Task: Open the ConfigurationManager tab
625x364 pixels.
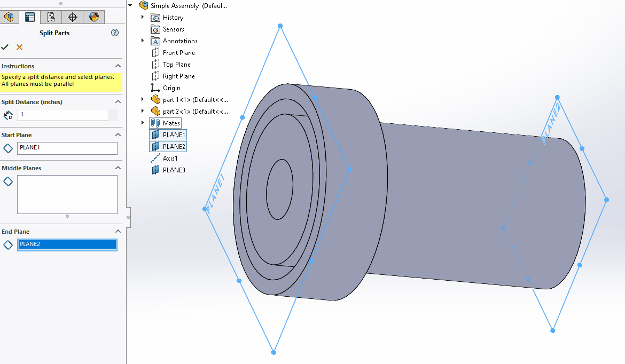Action: pyautogui.click(x=51, y=17)
